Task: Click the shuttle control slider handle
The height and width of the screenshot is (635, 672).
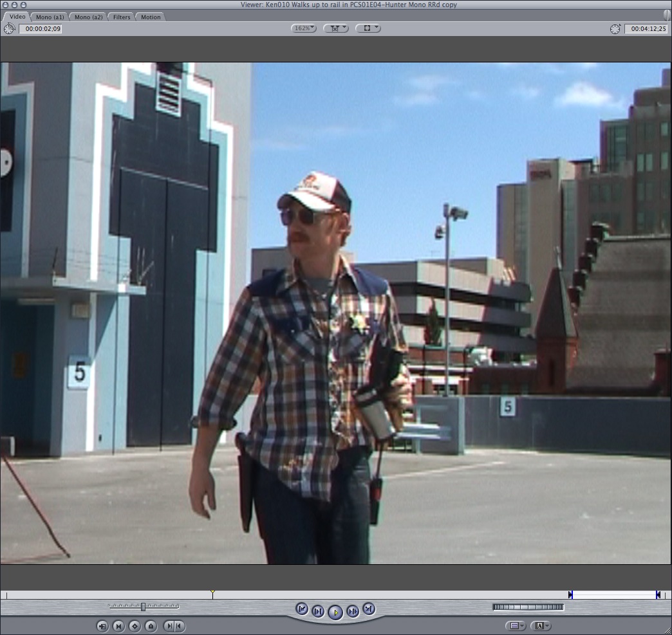Action: pyautogui.click(x=143, y=606)
